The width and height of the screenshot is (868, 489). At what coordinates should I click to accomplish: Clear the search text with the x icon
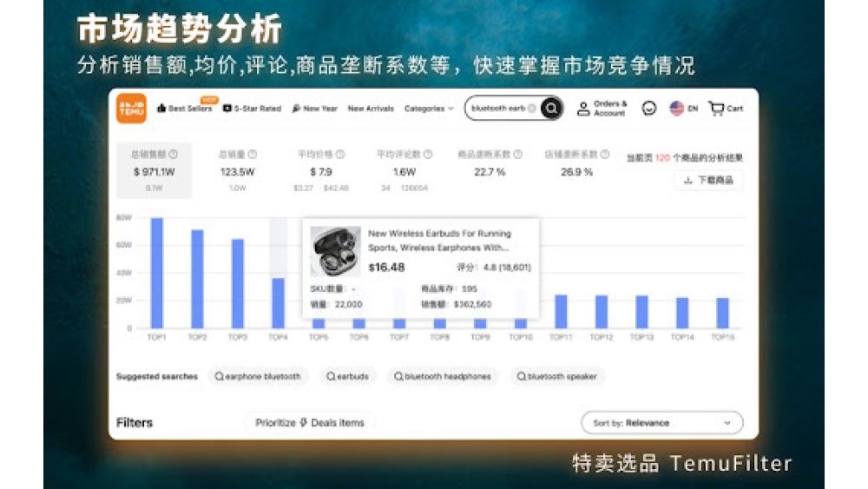532,109
